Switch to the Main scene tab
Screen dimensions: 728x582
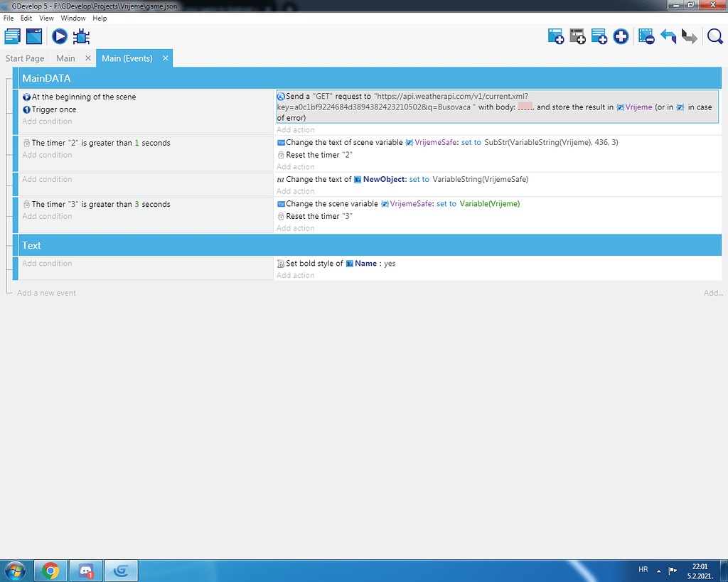pyautogui.click(x=65, y=58)
